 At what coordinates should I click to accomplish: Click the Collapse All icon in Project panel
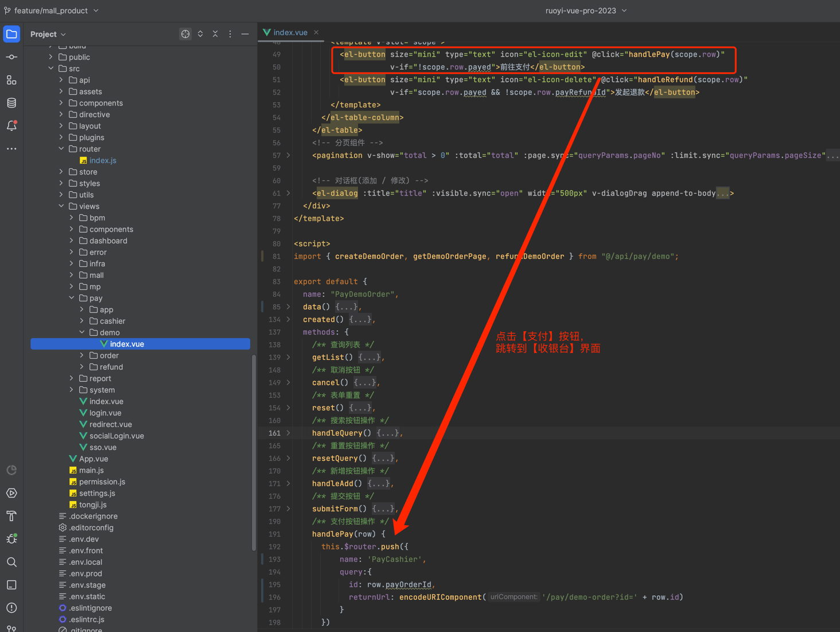coord(215,34)
